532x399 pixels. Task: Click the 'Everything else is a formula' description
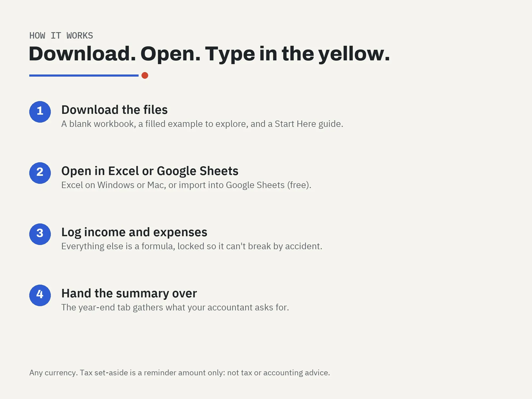[x=192, y=246]
